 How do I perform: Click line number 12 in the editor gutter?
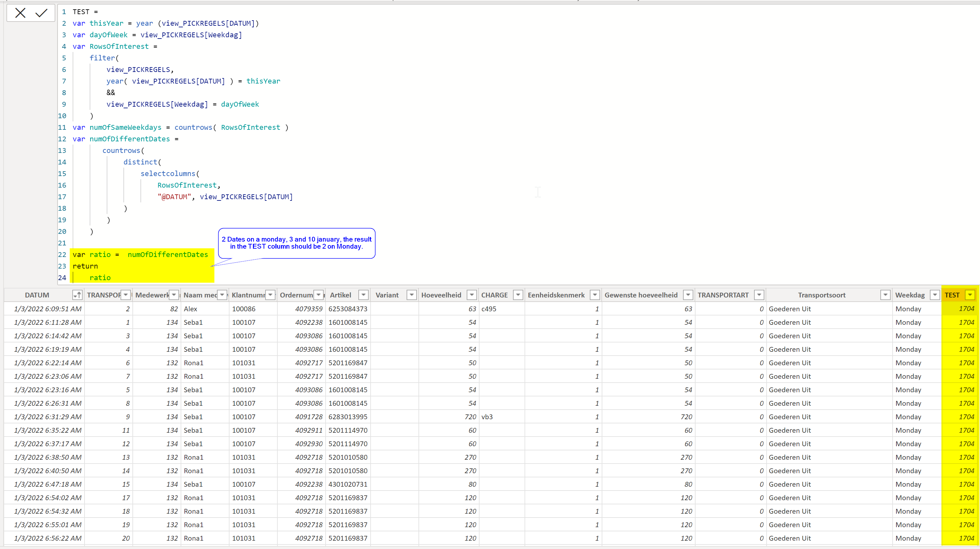[62, 139]
